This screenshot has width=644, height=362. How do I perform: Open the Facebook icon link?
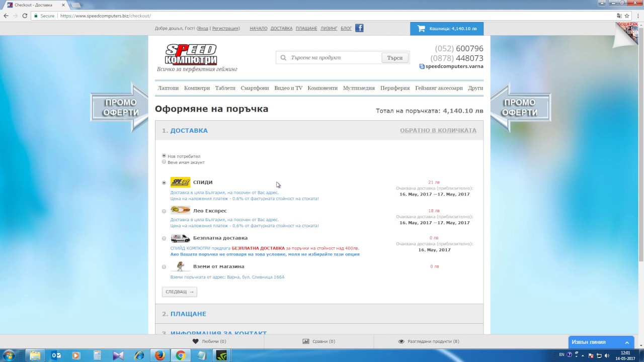click(x=359, y=28)
